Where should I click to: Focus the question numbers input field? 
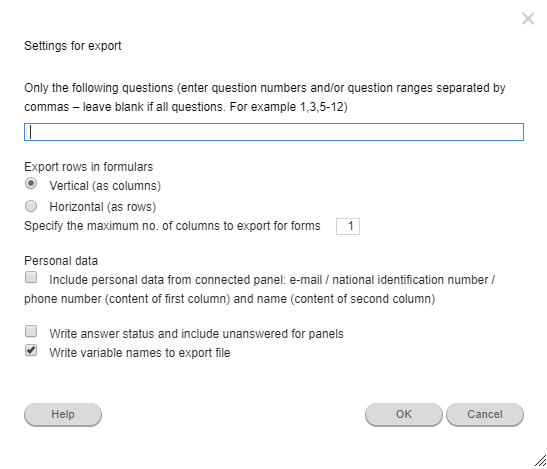(274, 132)
